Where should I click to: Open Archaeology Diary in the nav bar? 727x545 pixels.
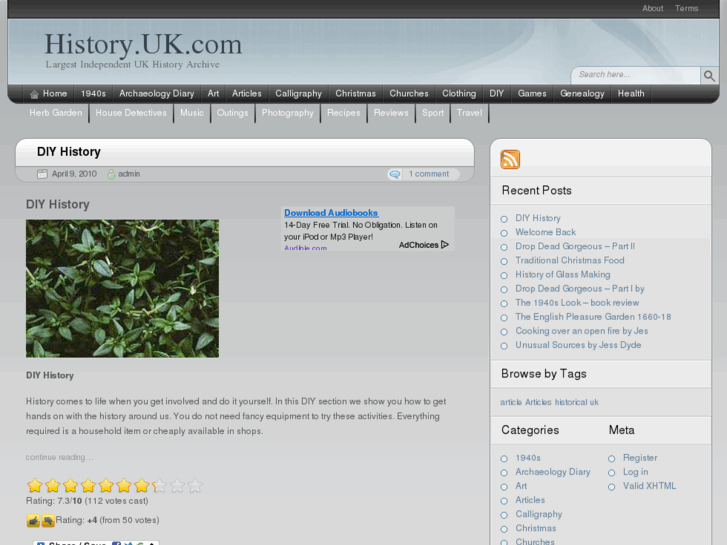[157, 94]
